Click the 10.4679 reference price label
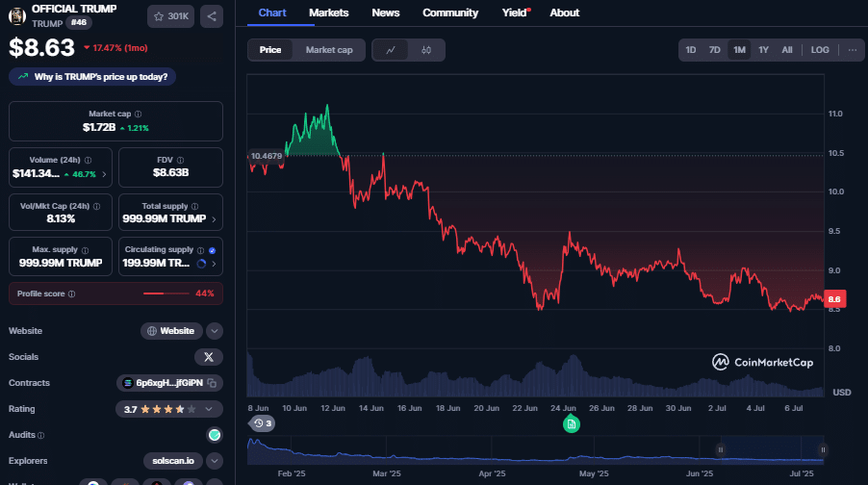 point(267,156)
